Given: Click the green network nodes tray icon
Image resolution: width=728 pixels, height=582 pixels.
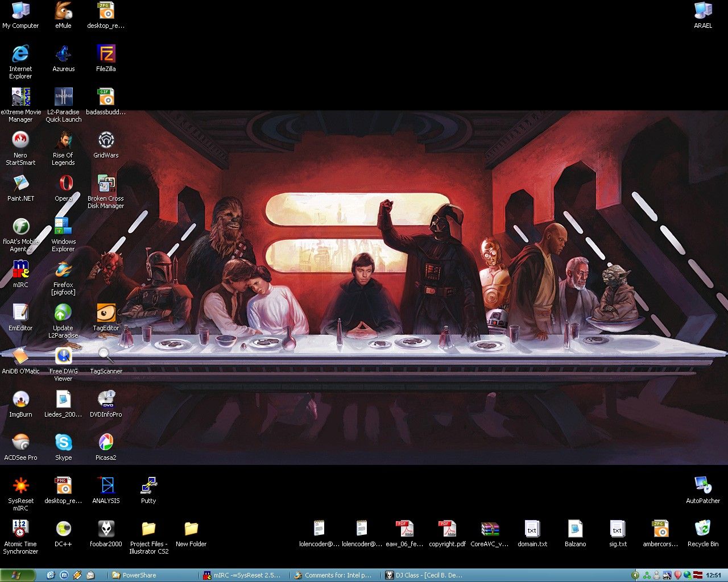Looking at the screenshot, I should click(647, 575).
